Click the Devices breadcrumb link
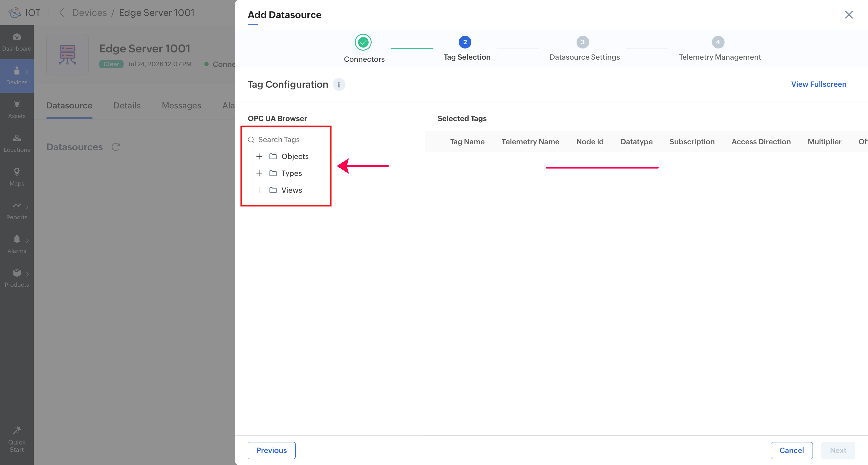This screenshot has height=465, width=868. [90, 13]
